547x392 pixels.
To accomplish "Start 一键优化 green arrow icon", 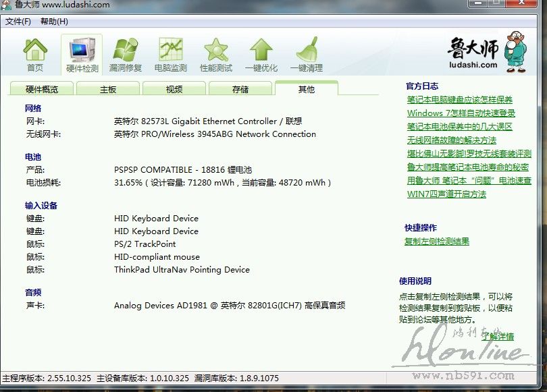I will pyautogui.click(x=261, y=55).
